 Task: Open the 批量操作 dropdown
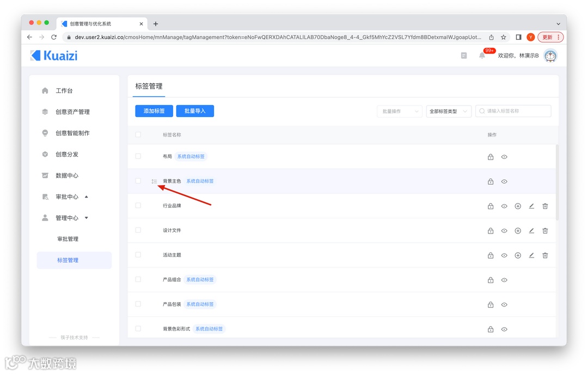400,111
